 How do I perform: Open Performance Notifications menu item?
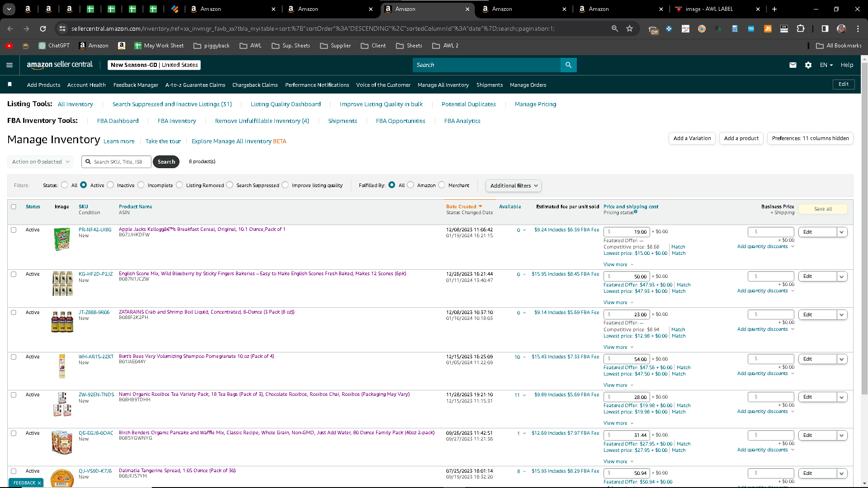point(317,85)
